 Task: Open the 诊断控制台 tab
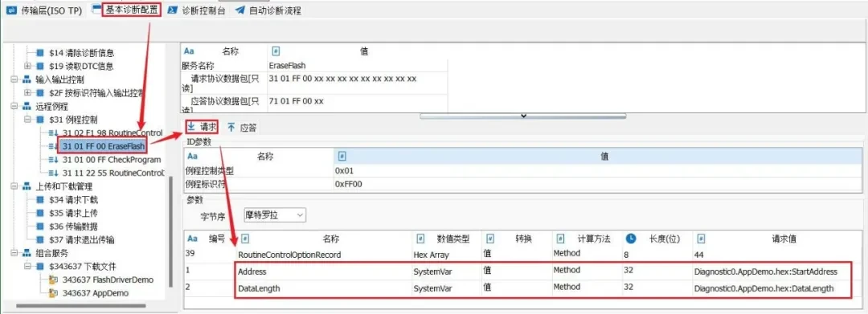click(197, 10)
